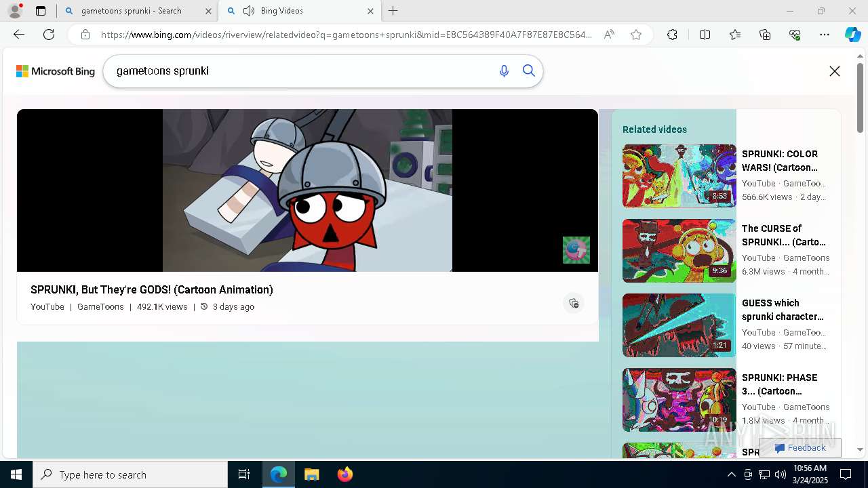This screenshot has width=868, height=488.
Task: Click the 'Related videos' heading
Action: click(x=654, y=129)
